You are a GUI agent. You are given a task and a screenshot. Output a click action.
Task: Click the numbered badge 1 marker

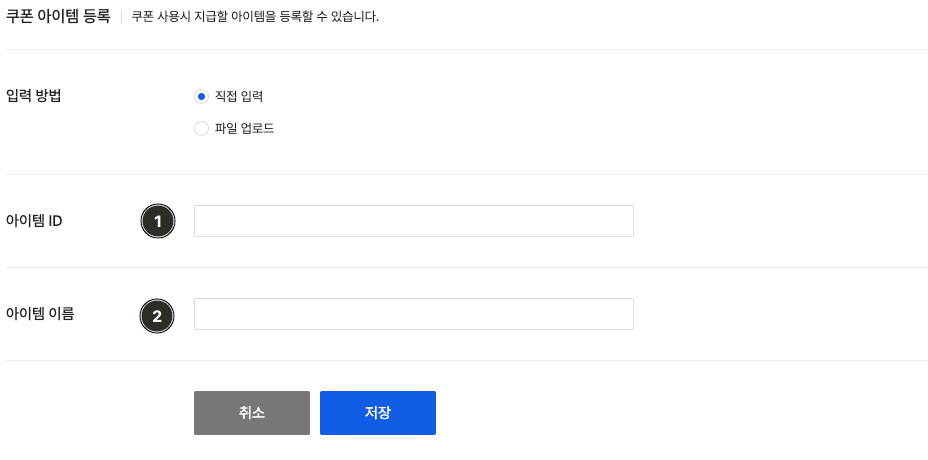158,221
